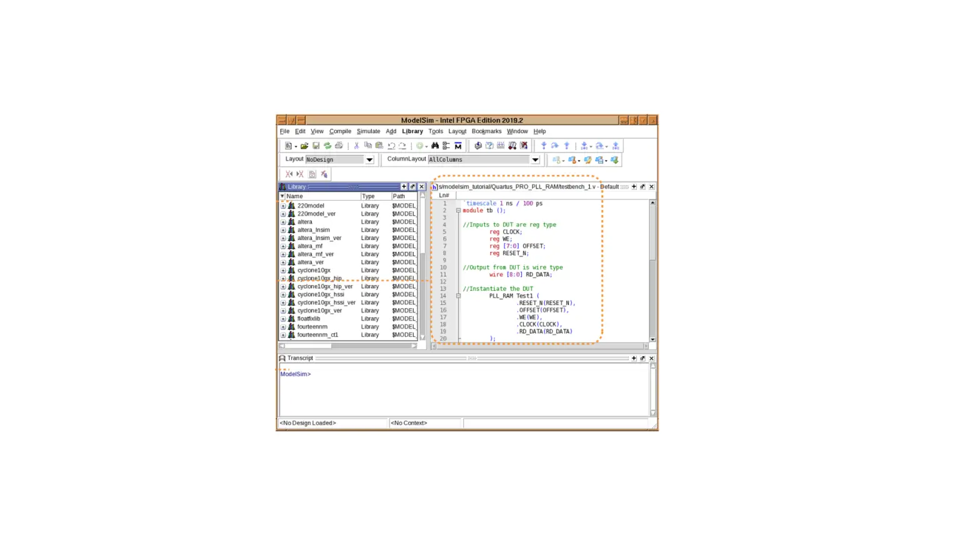Viewport: 980px width, 540px height.
Task: Click the Collapse All tree icon
Action: click(x=446, y=146)
